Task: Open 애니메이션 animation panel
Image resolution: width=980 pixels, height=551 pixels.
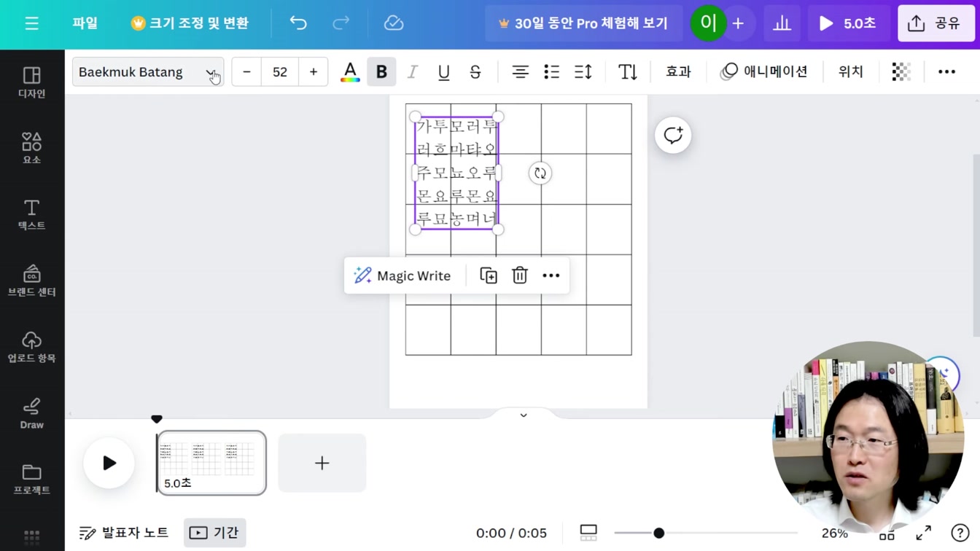Action: pyautogui.click(x=763, y=71)
